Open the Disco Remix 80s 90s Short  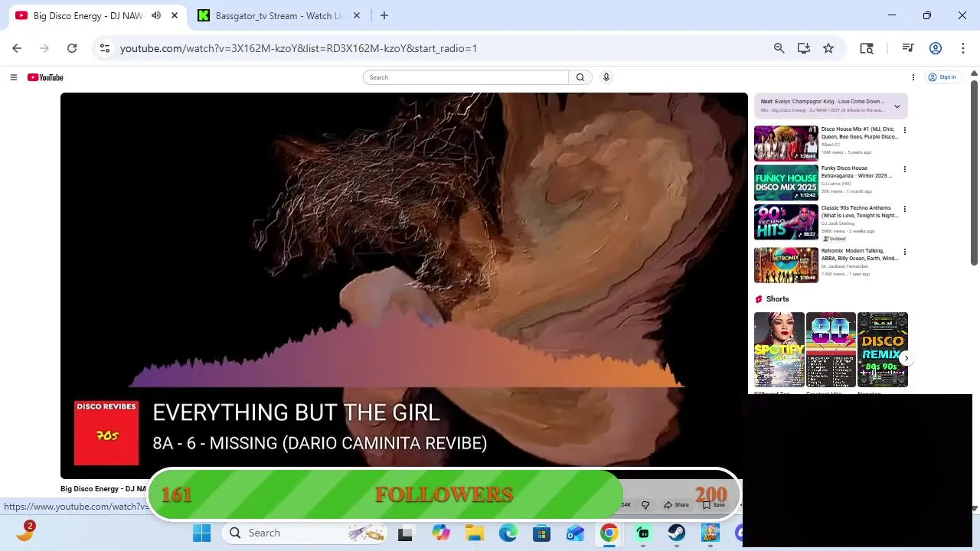pyautogui.click(x=882, y=350)
